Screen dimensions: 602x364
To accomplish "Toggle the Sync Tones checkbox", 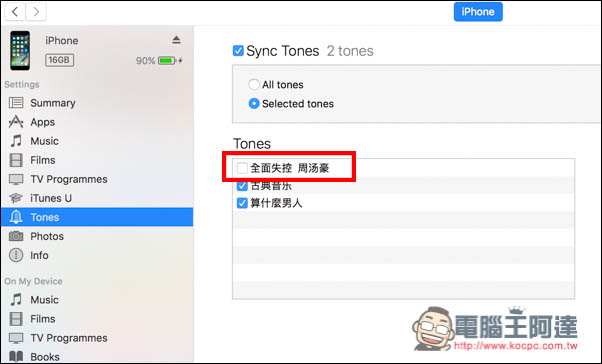I will 238,51.
